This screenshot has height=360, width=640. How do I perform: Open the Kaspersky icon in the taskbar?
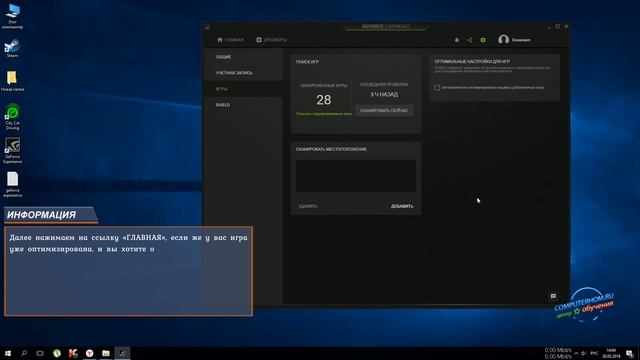point(73,353)
